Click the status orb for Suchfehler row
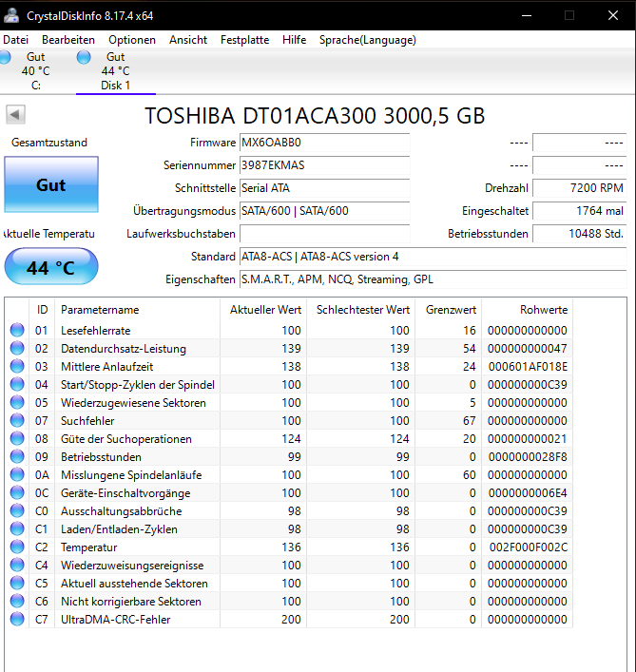 pyautogui.click(x=17, y=420)
